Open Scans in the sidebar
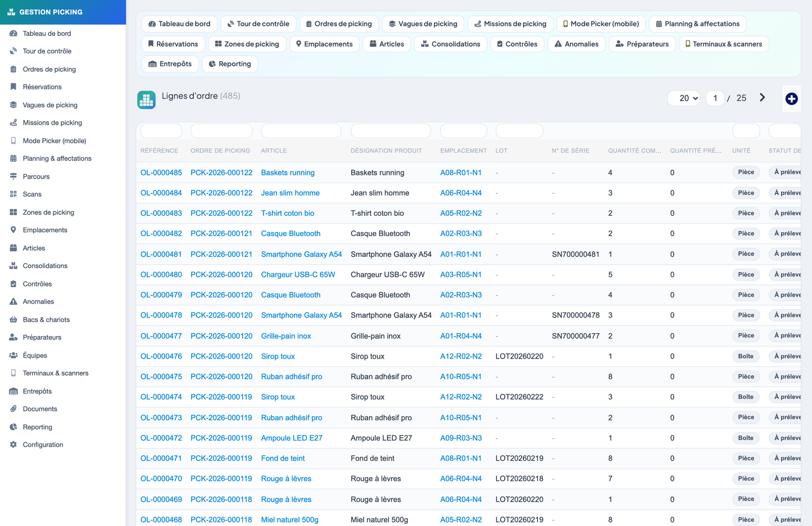812x526 pixels. [32, 194]
